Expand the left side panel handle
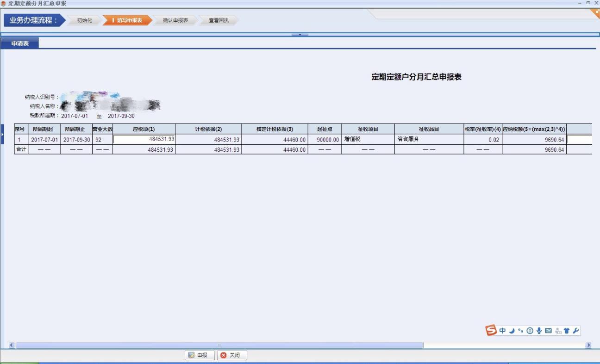Screen dimensions: 600x364 click(x=2, y=134)
